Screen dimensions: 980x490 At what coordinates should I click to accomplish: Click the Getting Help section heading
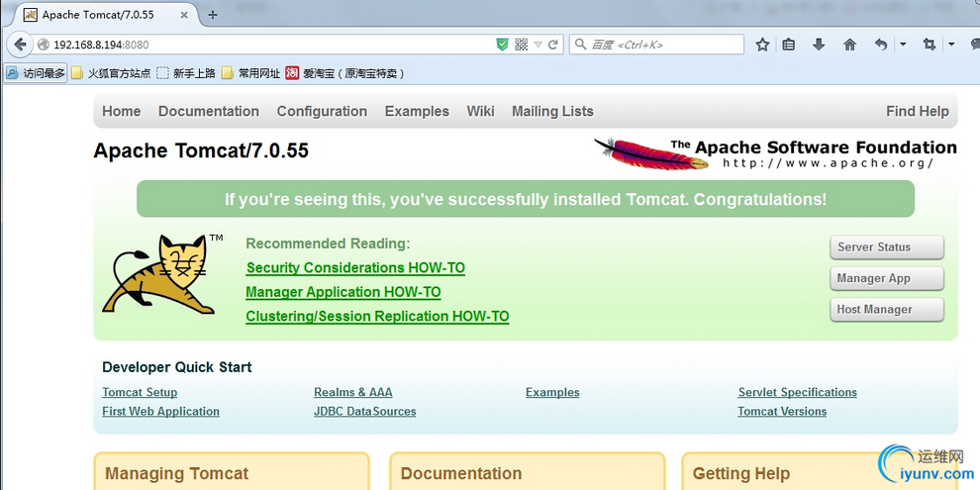click(741, 473)
